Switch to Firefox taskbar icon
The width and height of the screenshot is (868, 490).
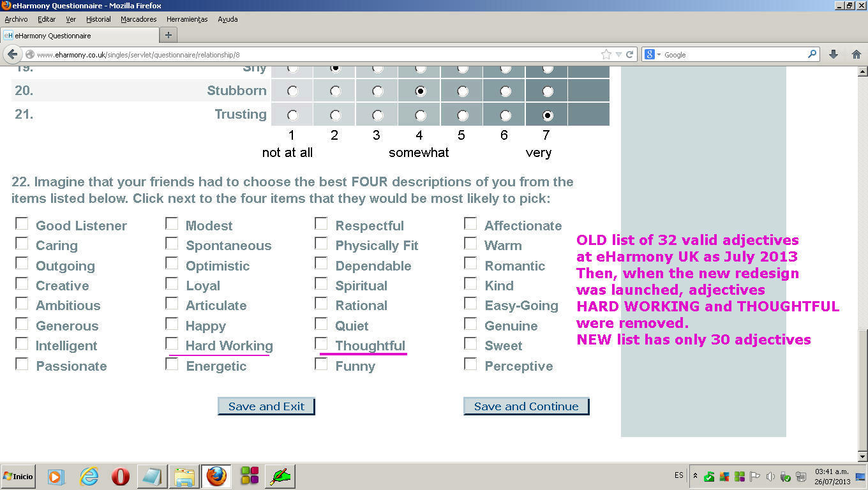pyautogui.click(x=216, y=477)
